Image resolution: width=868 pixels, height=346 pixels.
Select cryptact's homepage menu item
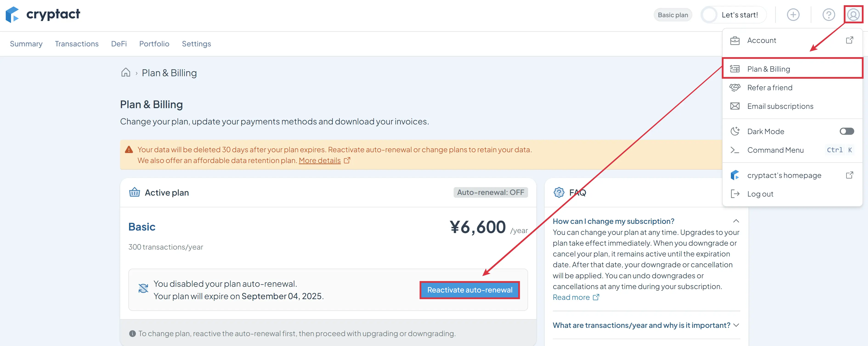coord(792,175)
